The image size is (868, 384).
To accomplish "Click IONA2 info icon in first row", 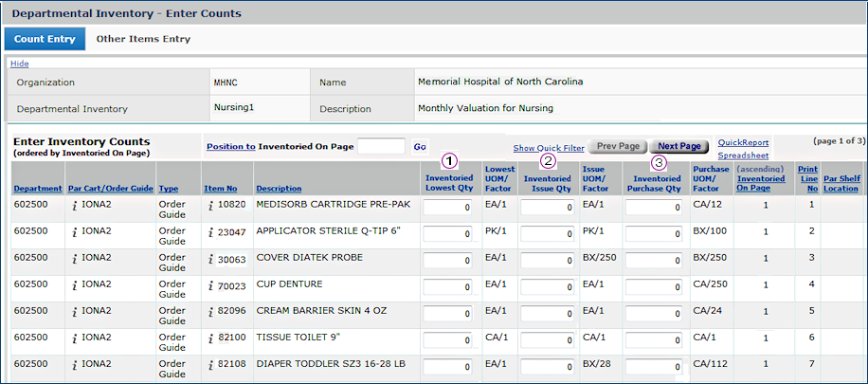I will [74, 205].
